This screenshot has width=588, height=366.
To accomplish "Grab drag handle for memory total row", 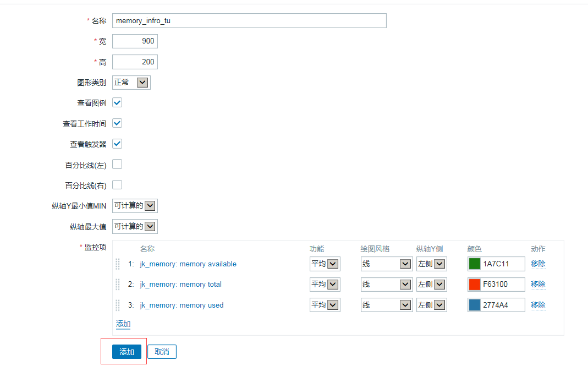I will [x=118, y=285].
